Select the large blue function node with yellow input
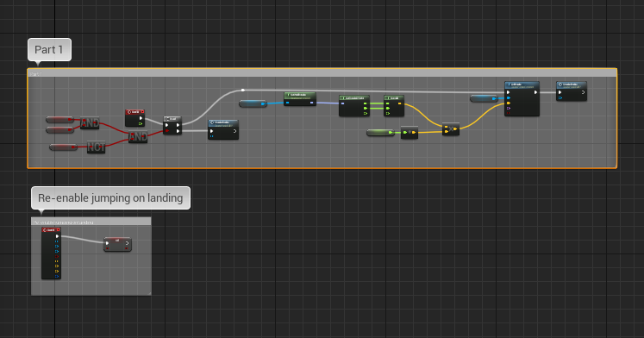Image resolution: width=644 pixels, height=338 pixels. (522, 98)
